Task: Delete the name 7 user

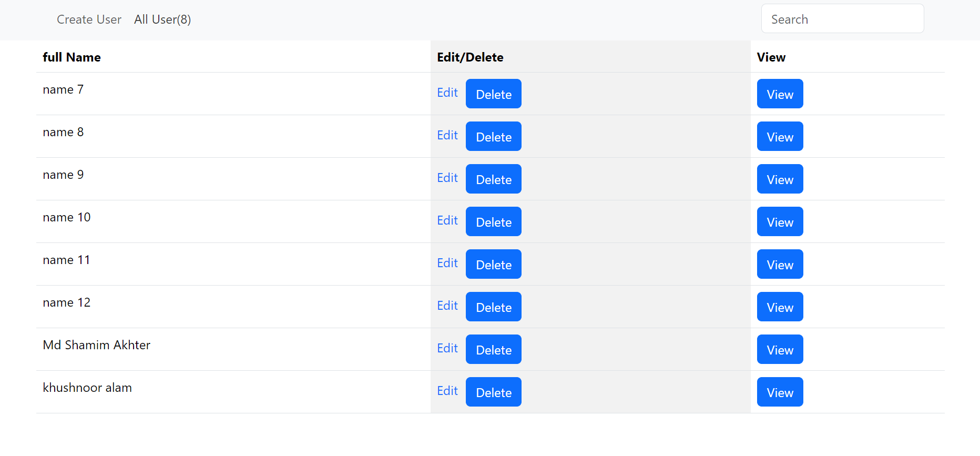Action: click(x=493, y=94)
